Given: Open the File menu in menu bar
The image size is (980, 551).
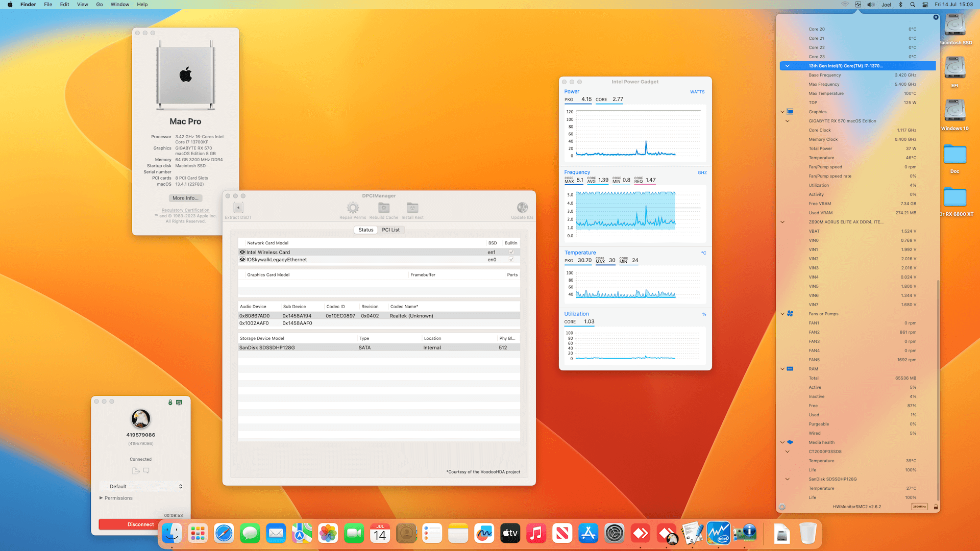Looking at the screenshot, I should coord(48,5).
